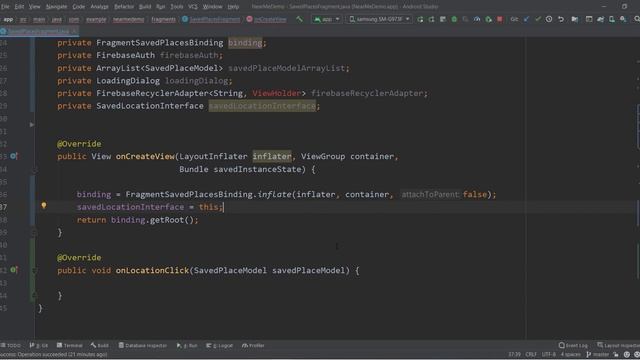The height and width of the screenshot is (360, 640).
Task: Open the Database Inspector tool window
Action: 143,345
